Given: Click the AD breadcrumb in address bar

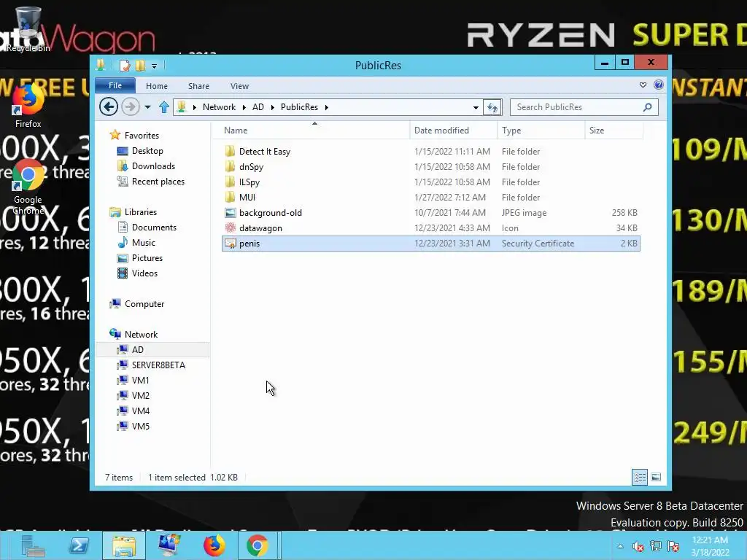Looking at the screenshot, I should tap(258, 107).
